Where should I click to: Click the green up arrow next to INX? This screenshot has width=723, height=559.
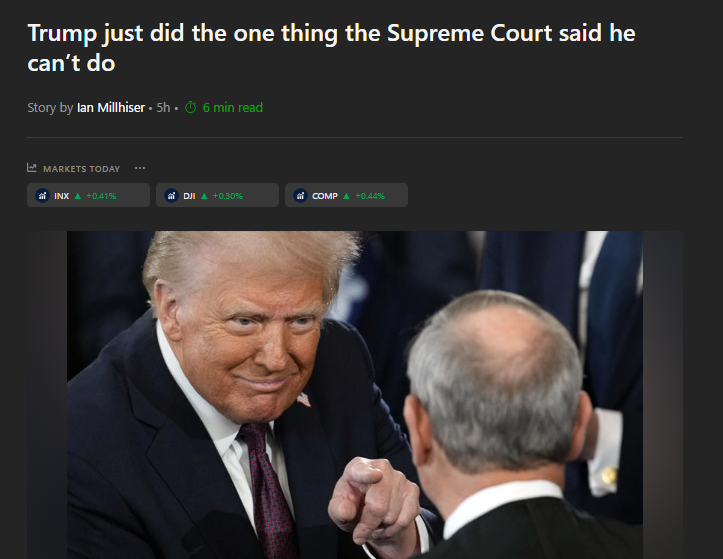pyautogui.click(x=77, y=196)
